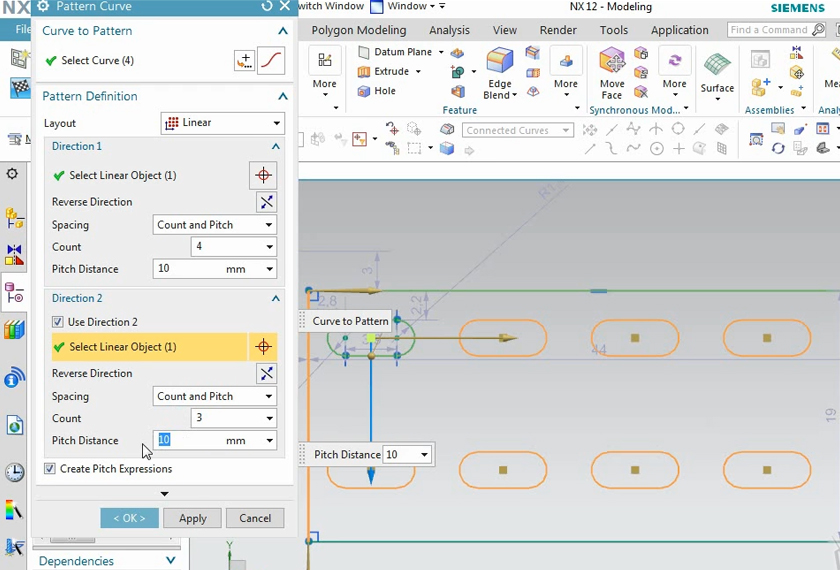The image size is (840, 570).
Task: Open the Analysis ribbon tab
Action: [x=449, y=31]
